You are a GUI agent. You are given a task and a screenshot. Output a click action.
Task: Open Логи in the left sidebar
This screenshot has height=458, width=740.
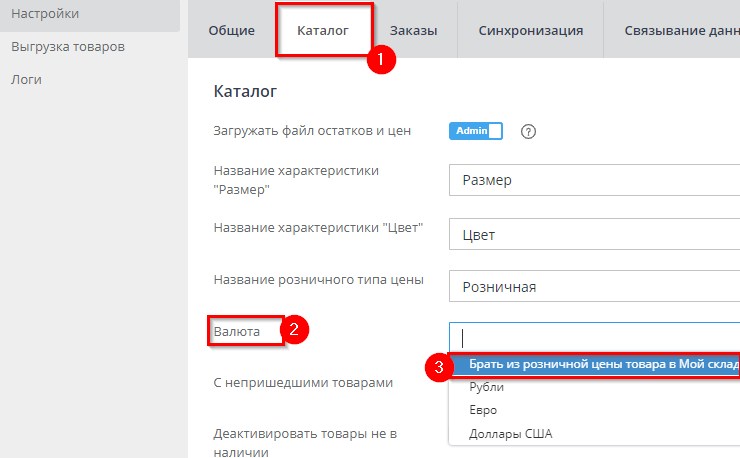point(27,79)
